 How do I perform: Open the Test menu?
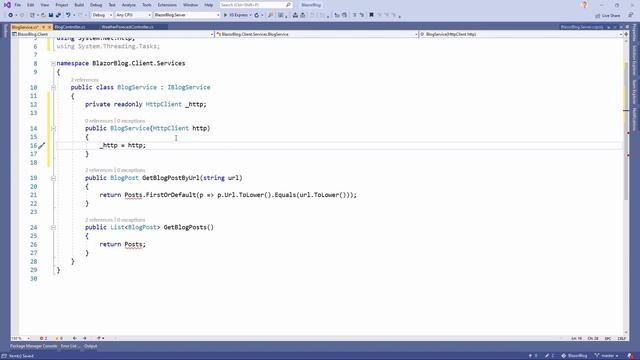[x=112, y=5]
